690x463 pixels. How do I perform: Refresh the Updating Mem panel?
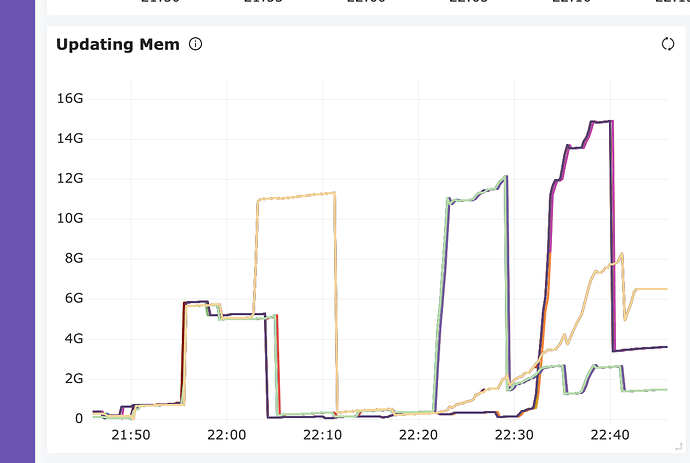pos(669,44)
